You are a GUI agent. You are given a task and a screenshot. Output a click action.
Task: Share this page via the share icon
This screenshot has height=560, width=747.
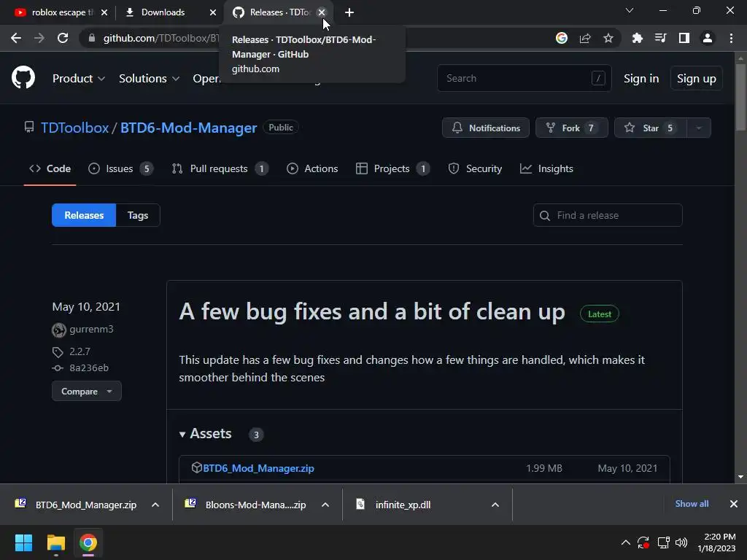(585, 38)
